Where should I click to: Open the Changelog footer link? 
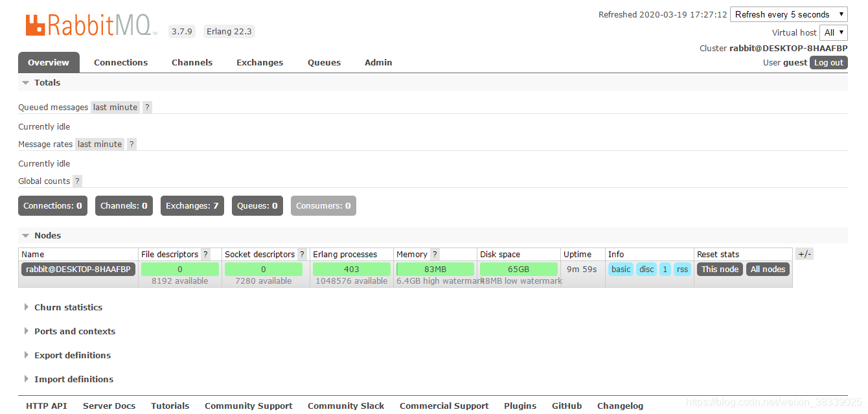tap(621, 406)
